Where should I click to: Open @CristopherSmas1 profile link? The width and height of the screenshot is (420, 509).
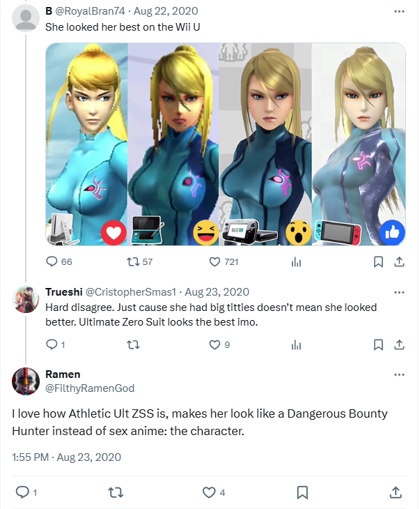coord(130,292)
